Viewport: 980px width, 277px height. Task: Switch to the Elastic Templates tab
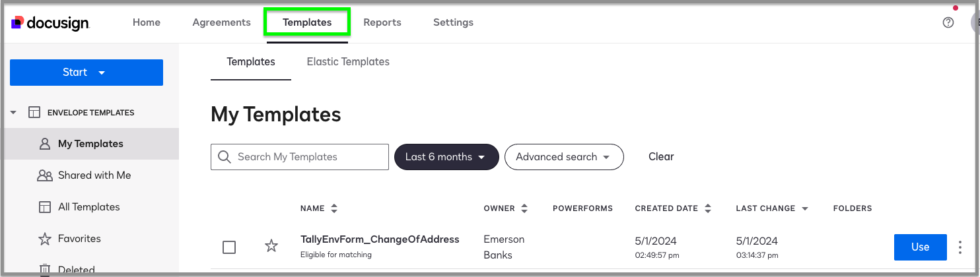(348, 62)
